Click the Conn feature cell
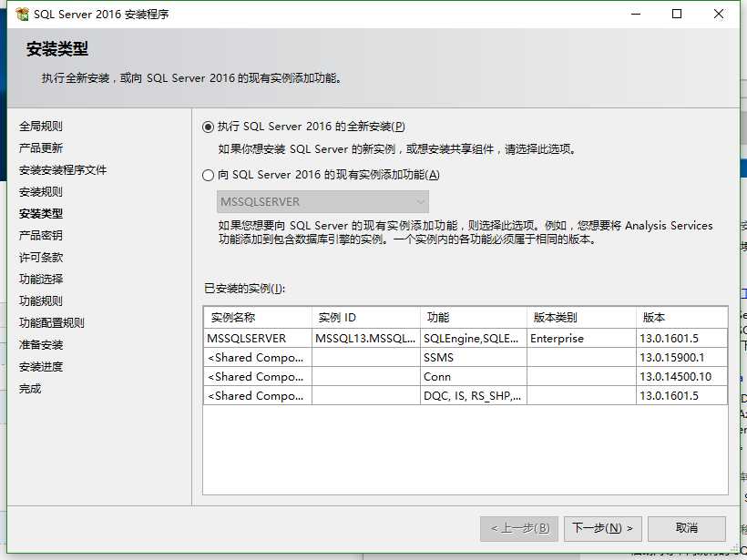 pyautogui.click(x=474, y=377)
